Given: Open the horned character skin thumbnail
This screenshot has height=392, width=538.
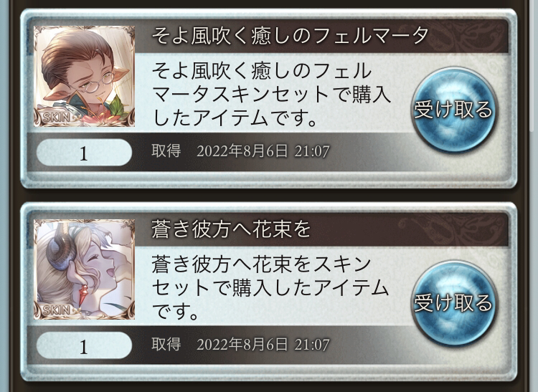Looking at the screenshot, I should pos(84,269).
